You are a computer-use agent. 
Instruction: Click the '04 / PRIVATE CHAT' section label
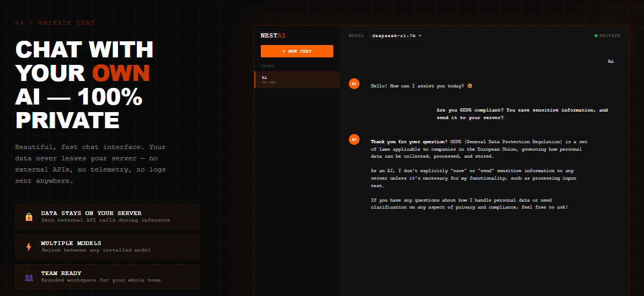[55, 23]
